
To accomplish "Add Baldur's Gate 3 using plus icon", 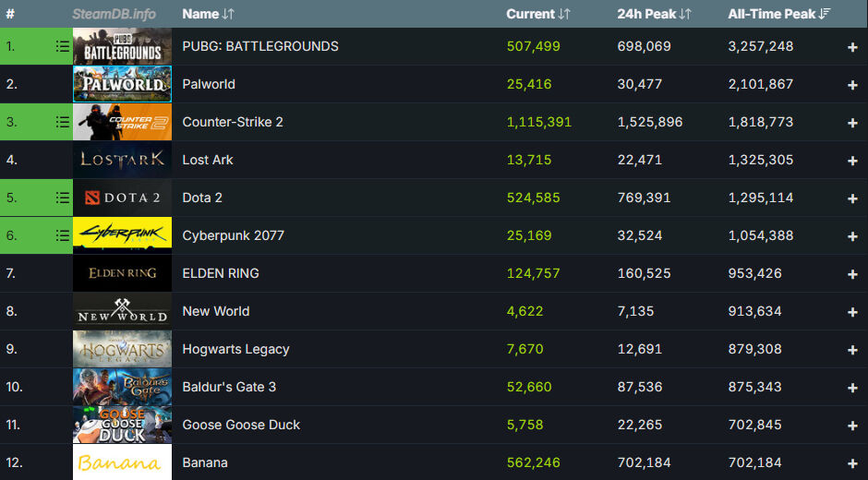I will pos(852,388).
